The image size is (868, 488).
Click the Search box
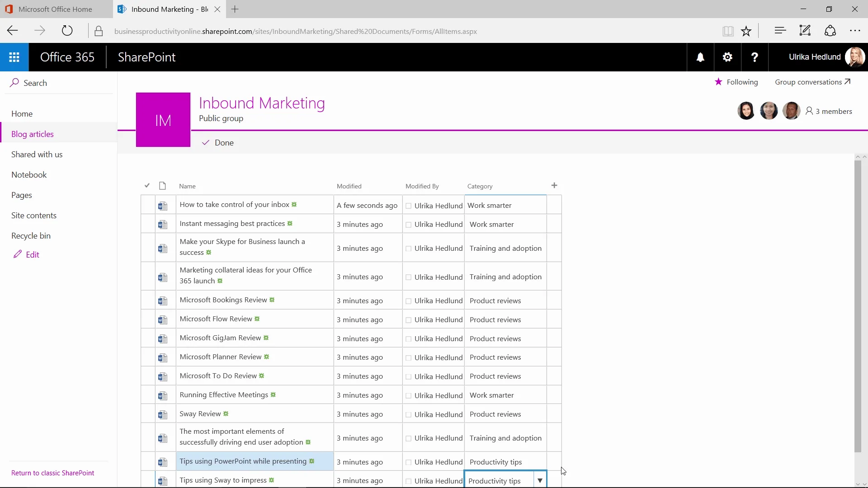click(59, 83)
